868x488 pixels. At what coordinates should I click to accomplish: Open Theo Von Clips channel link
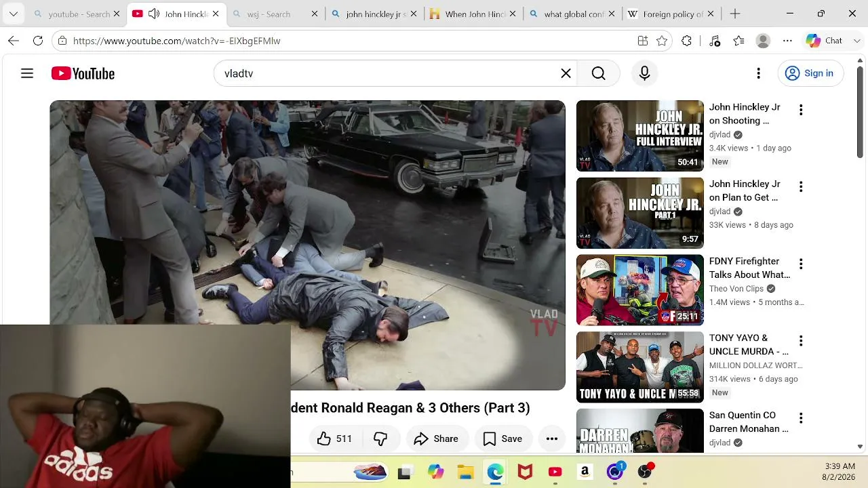click(736, 288)
